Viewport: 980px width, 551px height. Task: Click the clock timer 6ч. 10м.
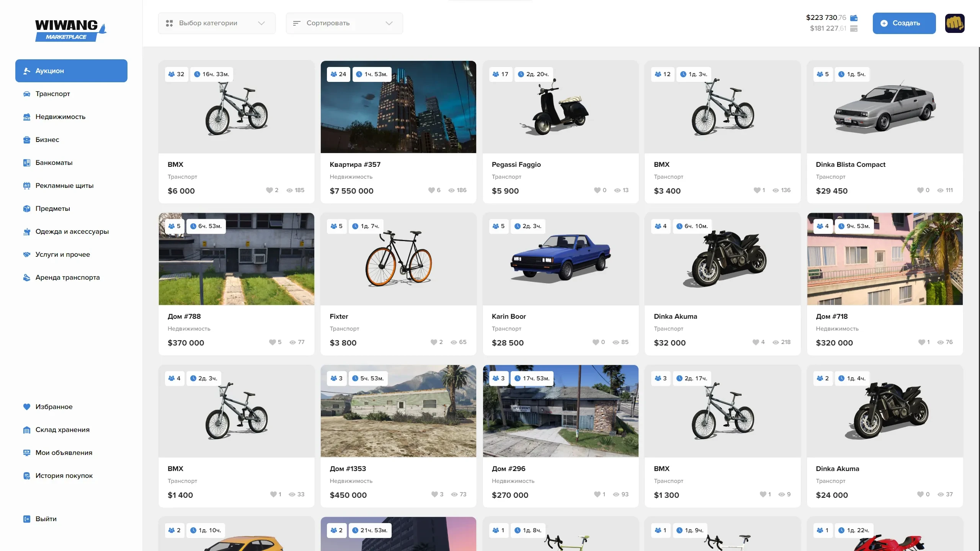(x=692, y=226)
